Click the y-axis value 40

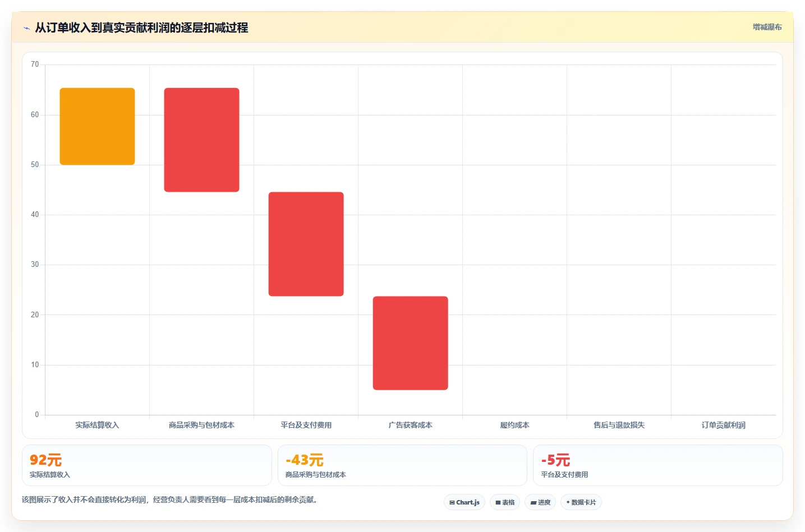tap(35, 215)
